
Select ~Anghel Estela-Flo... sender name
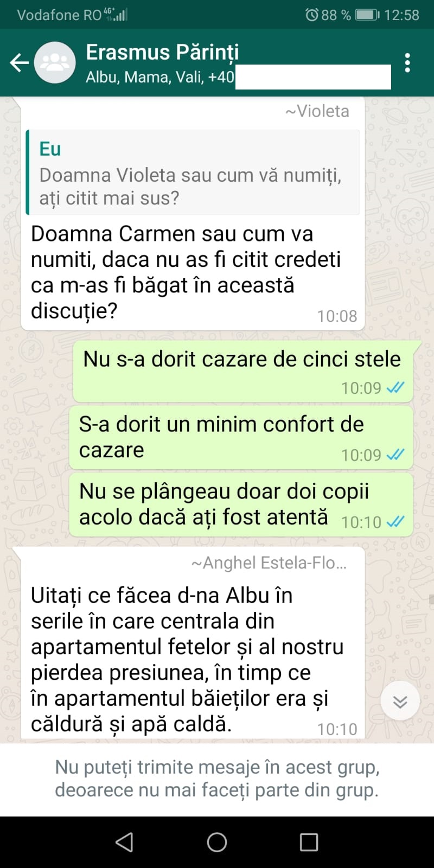(269, 563)
